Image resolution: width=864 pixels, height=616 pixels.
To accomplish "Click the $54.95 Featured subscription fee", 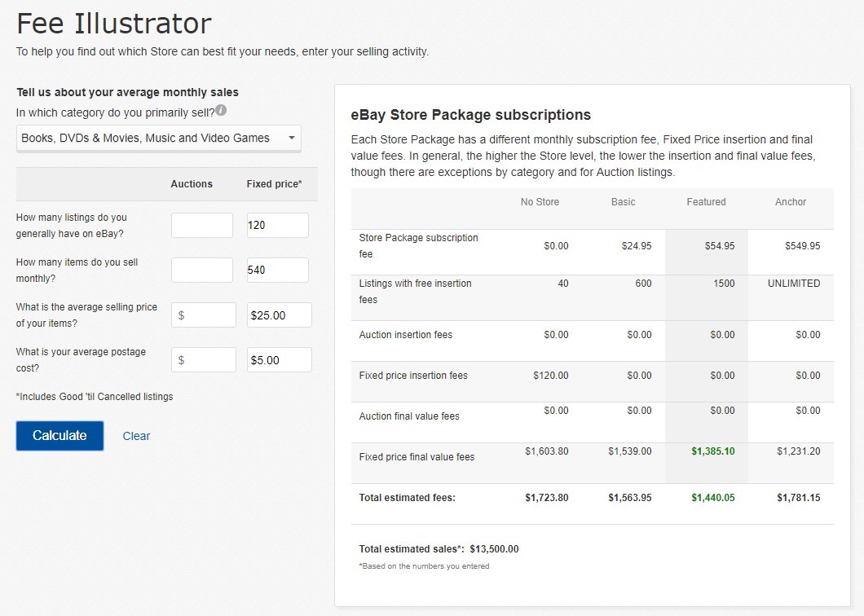I will click(720, 246).
